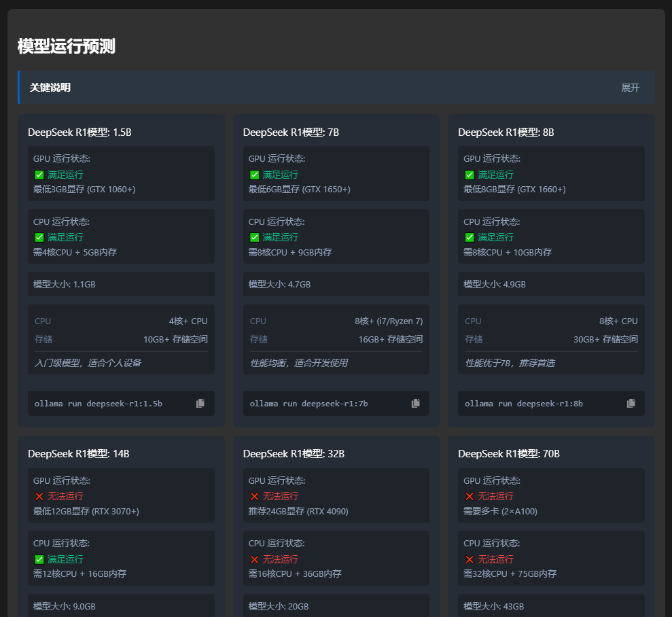This screenshot has height=617, width=672.
Task: Click '性能均衡，适合开发使用' note
Action: tap(299, 363)
